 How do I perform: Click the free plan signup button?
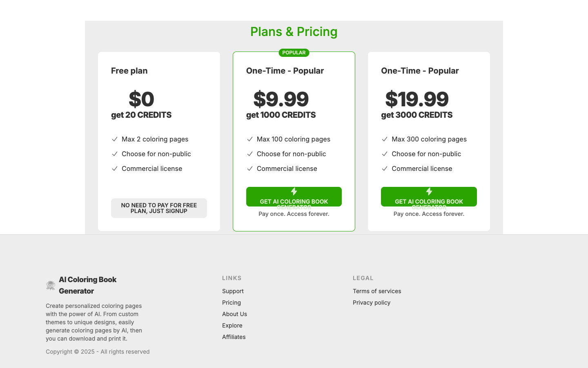(159, 208)
